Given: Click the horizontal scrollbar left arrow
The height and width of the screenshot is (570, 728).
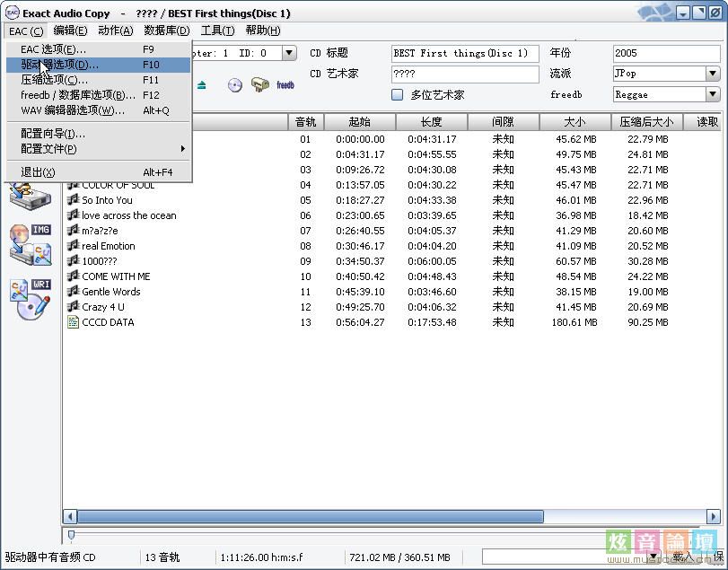Looking at the screenshot, I should pos(70,516).
